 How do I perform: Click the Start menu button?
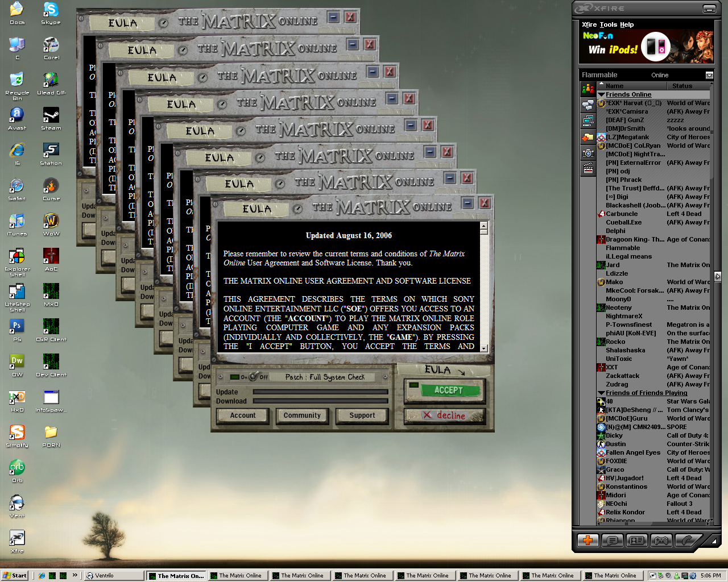tap(15, 575)
